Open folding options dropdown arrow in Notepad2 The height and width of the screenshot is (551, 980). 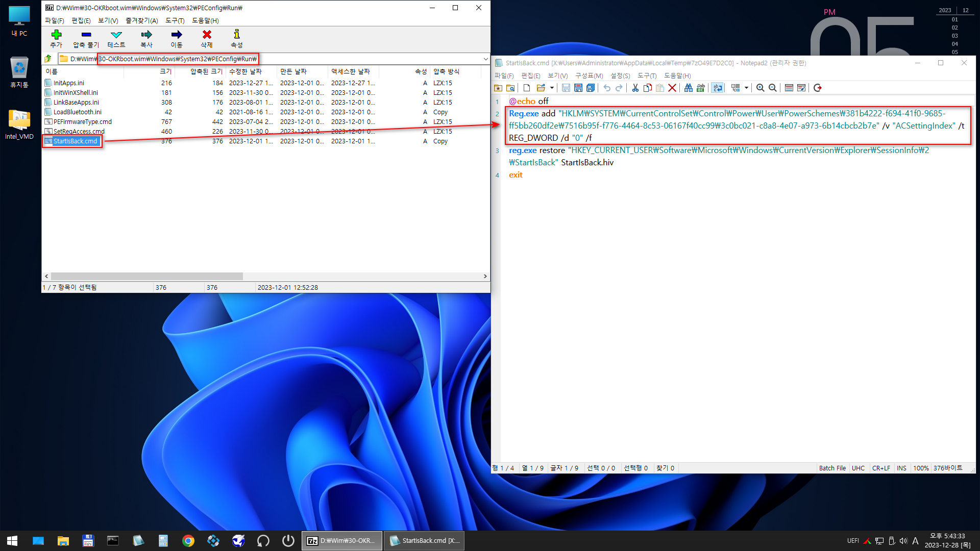pyautogui.click(x=746, y=88)
